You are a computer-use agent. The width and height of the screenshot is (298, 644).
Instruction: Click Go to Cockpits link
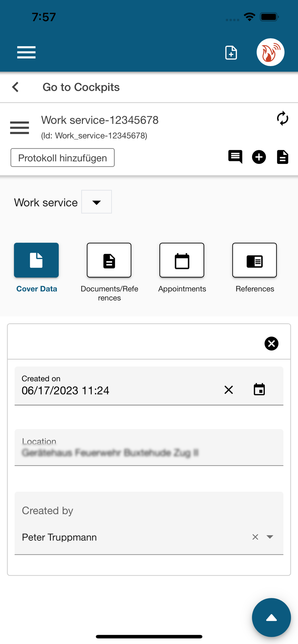(81, 87)
